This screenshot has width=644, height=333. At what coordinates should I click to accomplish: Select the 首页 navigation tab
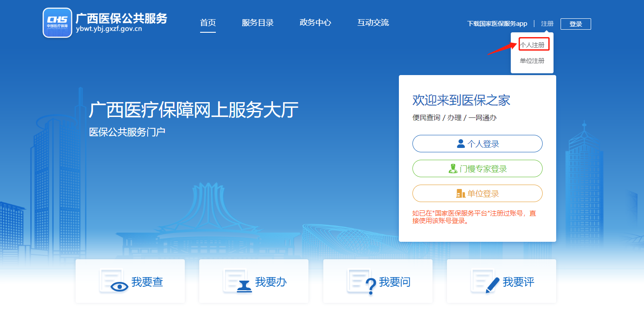pyautogui.click(x=208, y=23)
